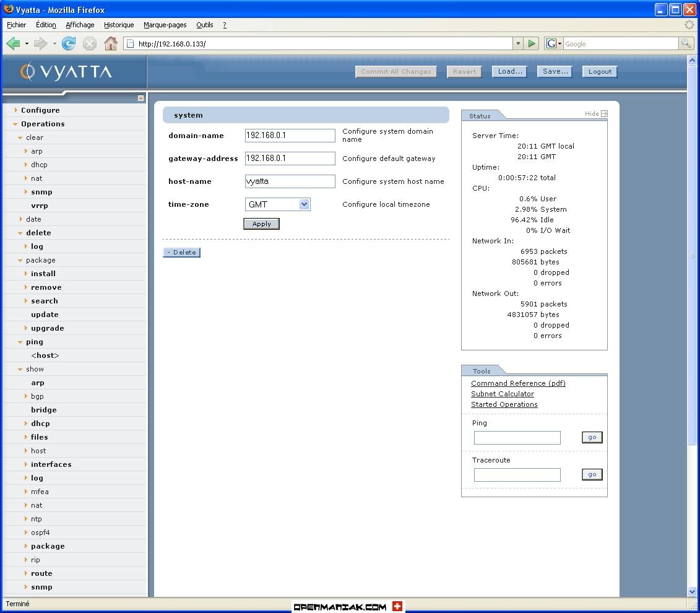The height and width of the screenshot is (613, 700).
Task: Click the Save... button
Action: pyautogui.click(x=555, y=71)
